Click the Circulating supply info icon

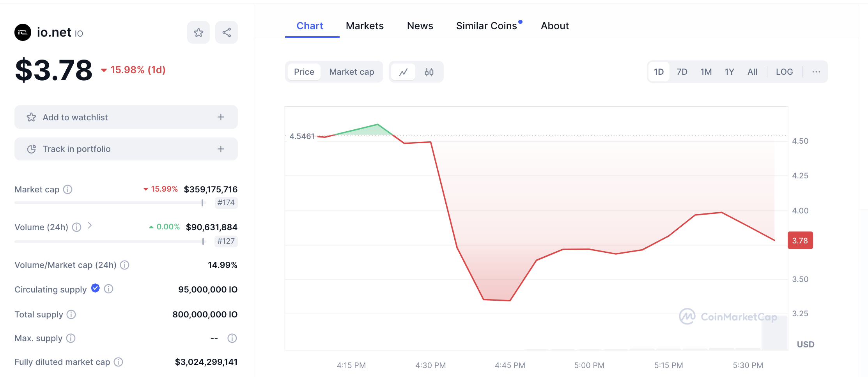(x=109, y=289)
